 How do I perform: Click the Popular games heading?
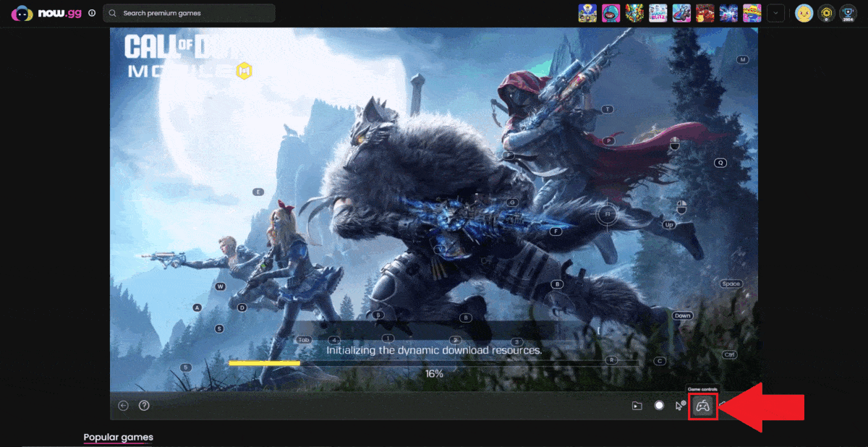click(118, 437)
